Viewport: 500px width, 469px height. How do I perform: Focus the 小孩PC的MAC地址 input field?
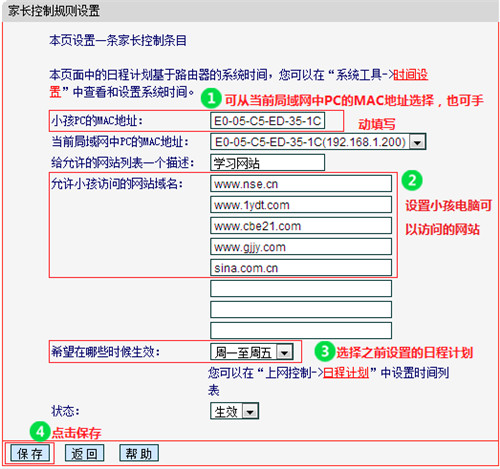click(x=267, y=121)
